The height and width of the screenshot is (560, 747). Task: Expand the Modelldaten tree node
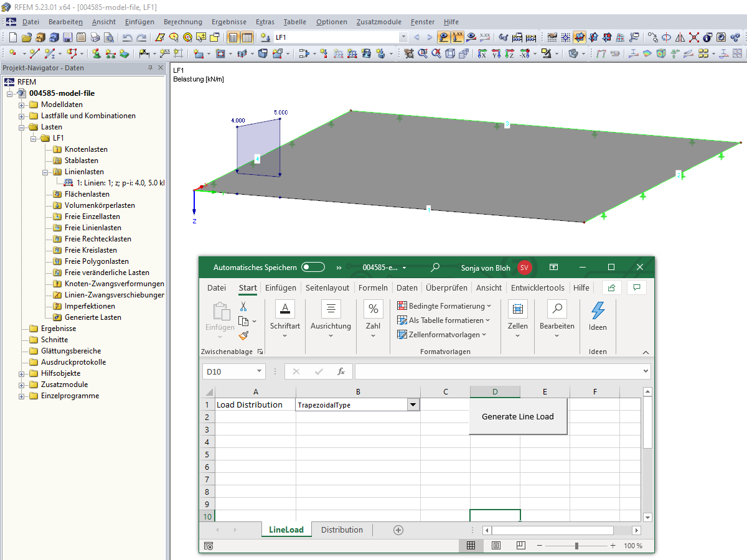click(x=21, y=105)
